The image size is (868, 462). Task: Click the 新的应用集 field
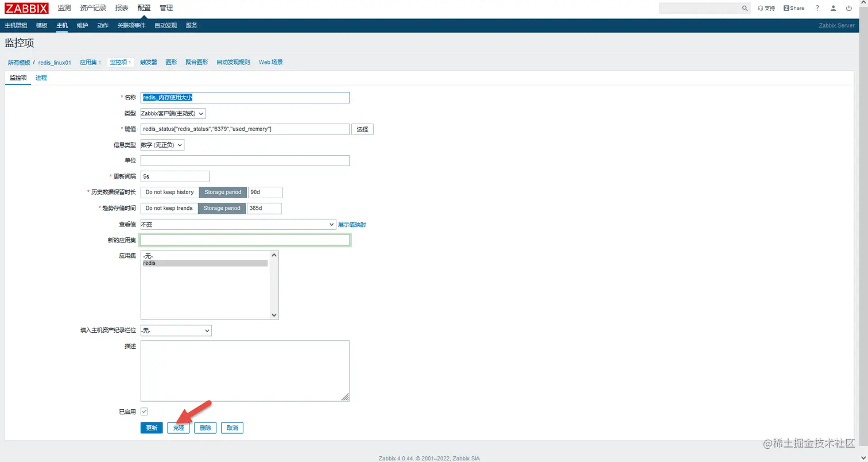(245, 240)
